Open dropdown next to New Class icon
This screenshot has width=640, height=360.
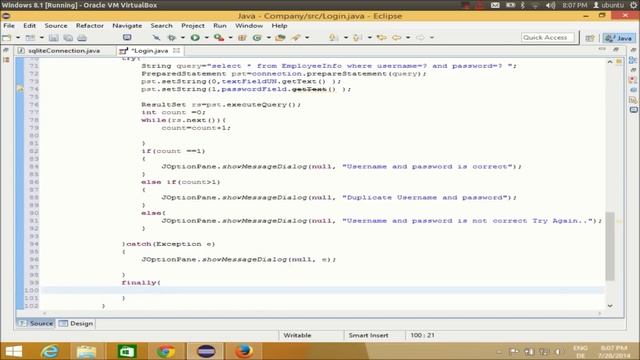tap(268, 38)
